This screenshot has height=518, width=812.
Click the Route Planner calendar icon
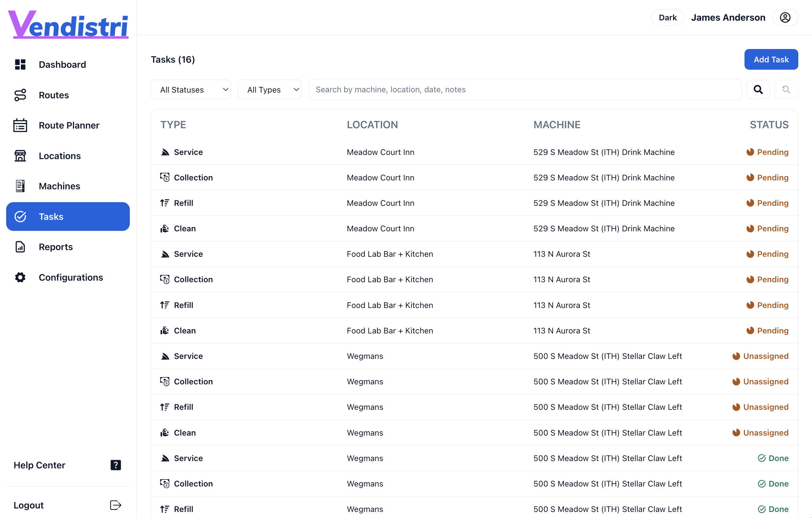point(20,125)
